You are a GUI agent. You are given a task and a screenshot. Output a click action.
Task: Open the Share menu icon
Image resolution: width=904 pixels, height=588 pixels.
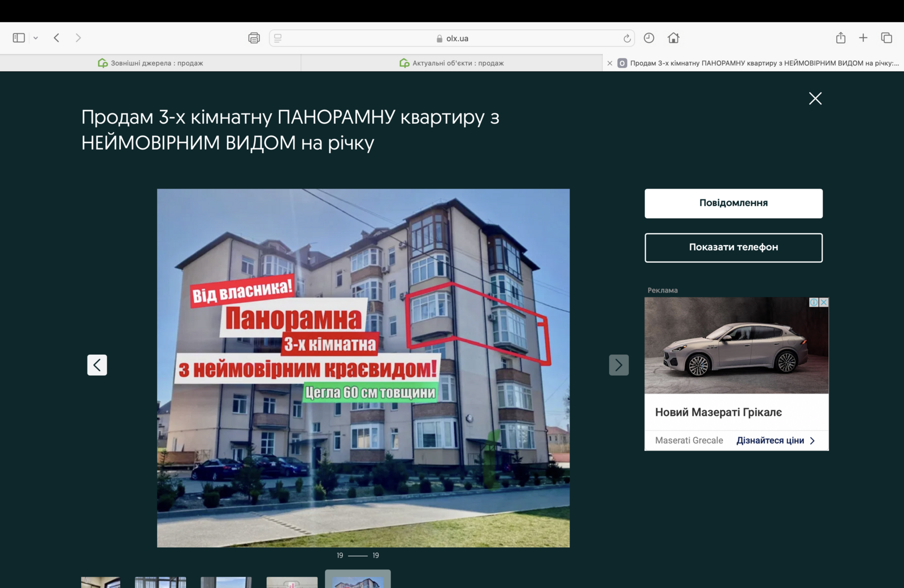pos(840,38)
